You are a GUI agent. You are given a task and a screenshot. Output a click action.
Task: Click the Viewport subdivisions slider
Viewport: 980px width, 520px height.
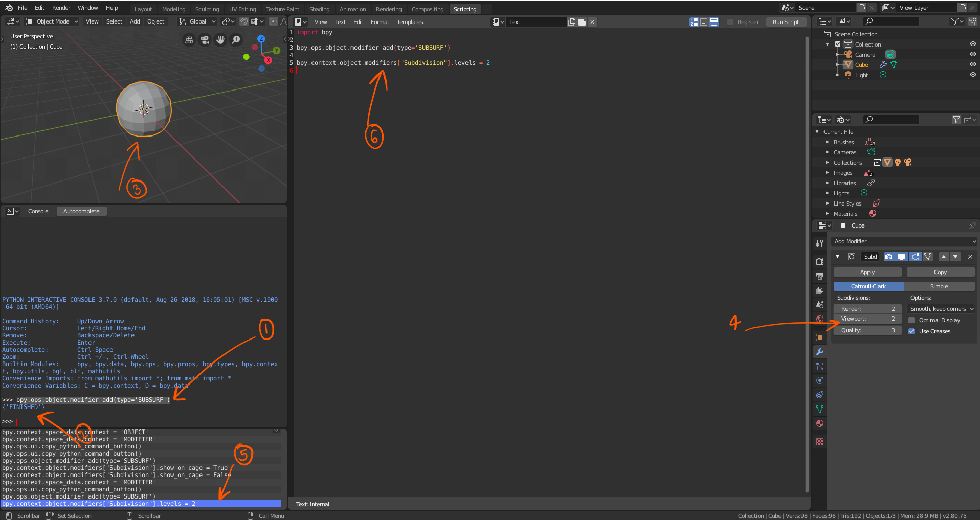point(867,318)
